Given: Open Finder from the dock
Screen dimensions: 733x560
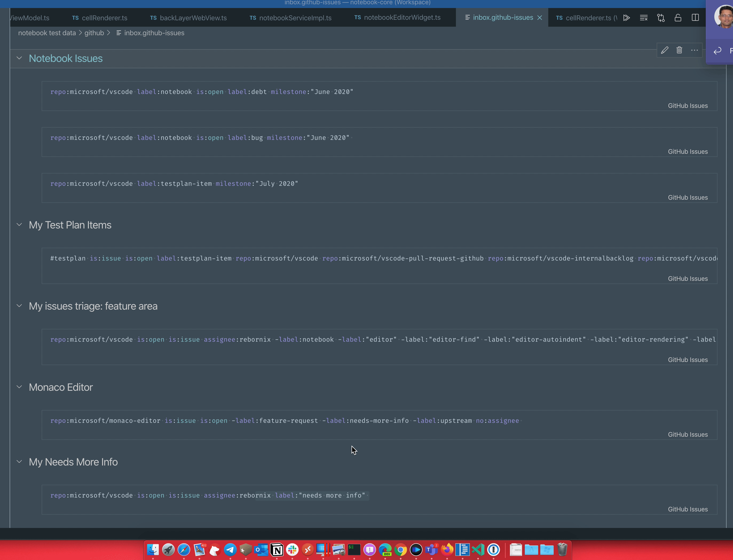Looking at the screenshot, I should pos(153,550).
